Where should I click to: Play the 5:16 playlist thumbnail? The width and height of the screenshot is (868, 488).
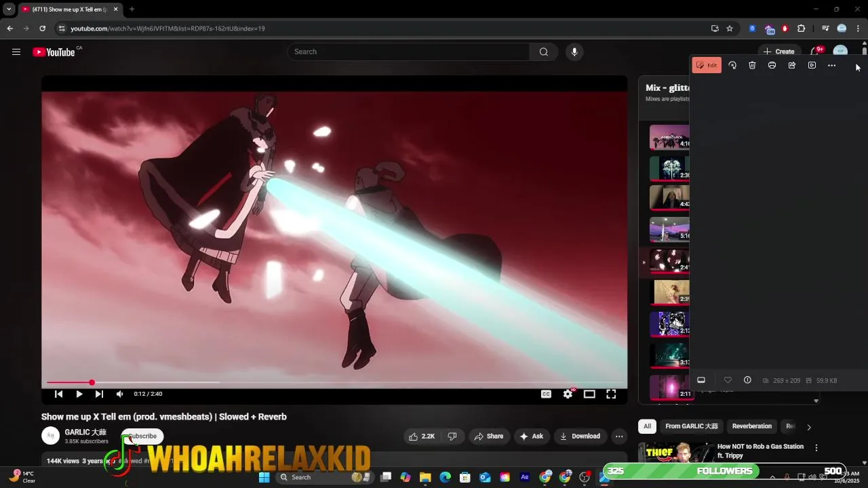point(670,230)
